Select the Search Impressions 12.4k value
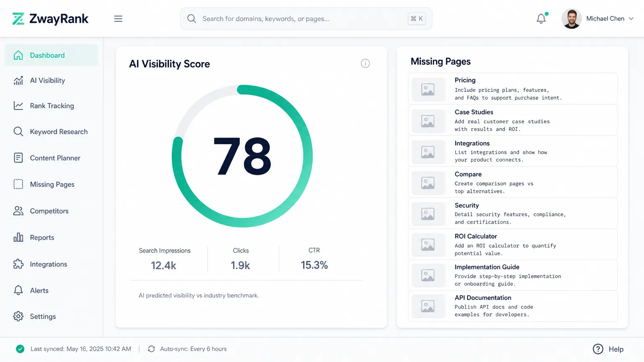Viewport: 644px width, 362px height. pos(164,266)
